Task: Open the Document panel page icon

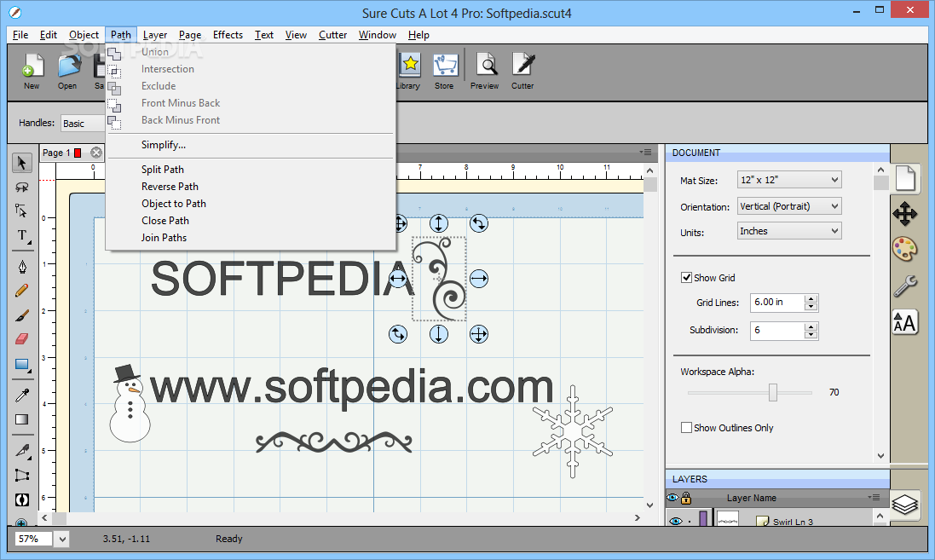Action: [905, 179]
